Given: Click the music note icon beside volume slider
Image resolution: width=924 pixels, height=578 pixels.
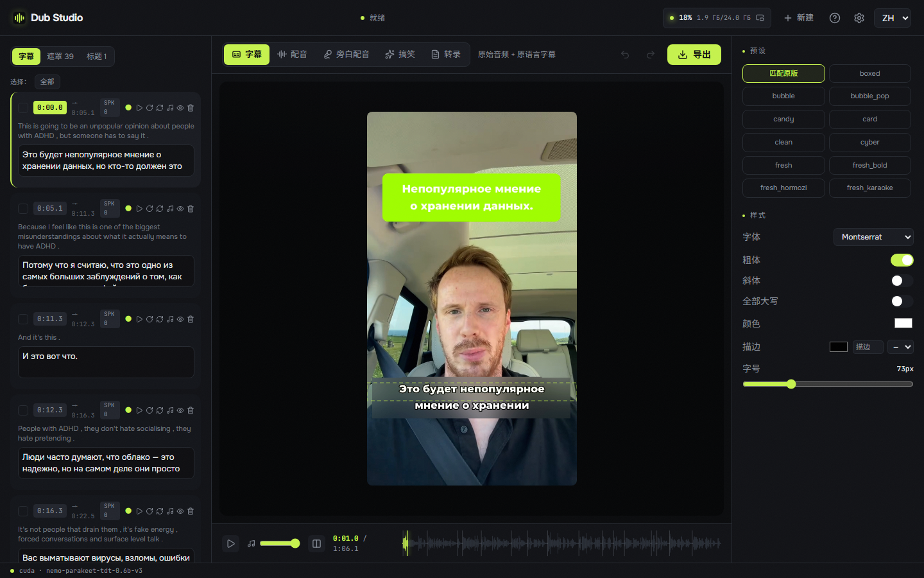Looking at the screenshot, I should click(x=252, y=543).
